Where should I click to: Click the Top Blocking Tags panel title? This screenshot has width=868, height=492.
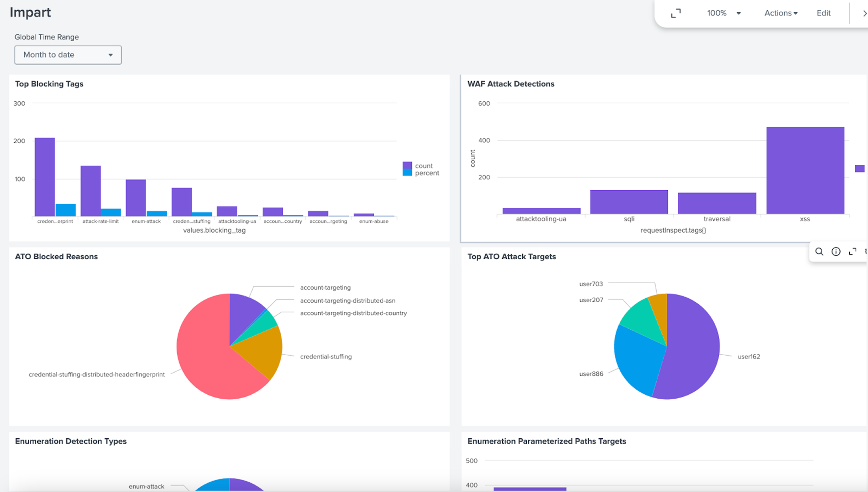click(x=49, y=84)
